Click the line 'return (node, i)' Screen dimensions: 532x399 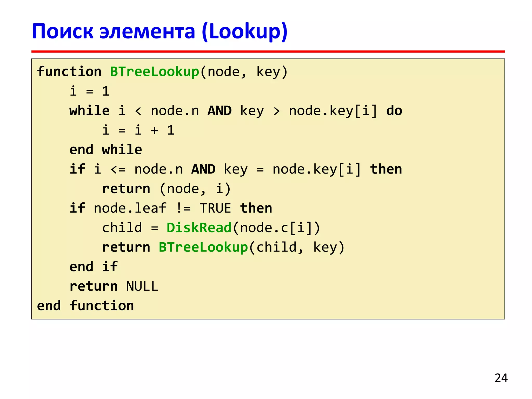tap(167, 189)
